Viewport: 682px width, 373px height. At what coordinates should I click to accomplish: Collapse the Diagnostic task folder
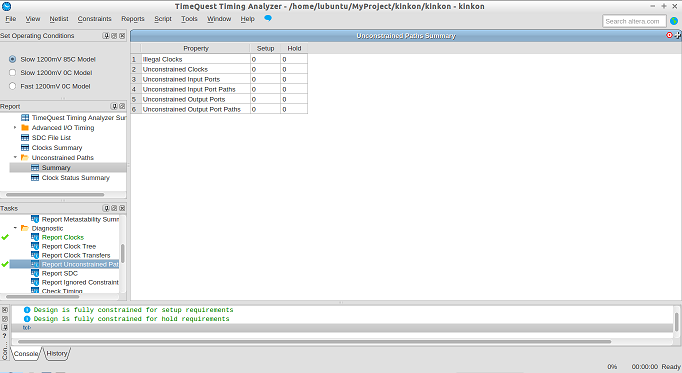pos(15,228)
